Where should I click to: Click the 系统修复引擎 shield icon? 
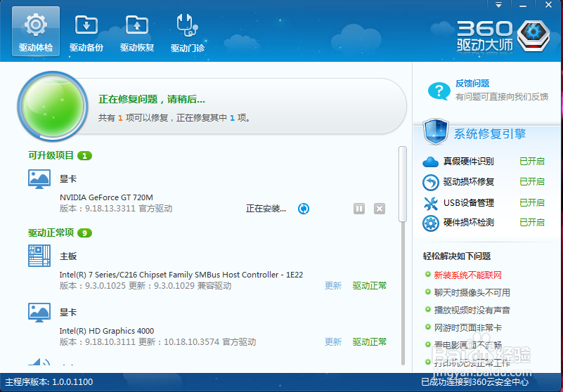coord(436,132)
